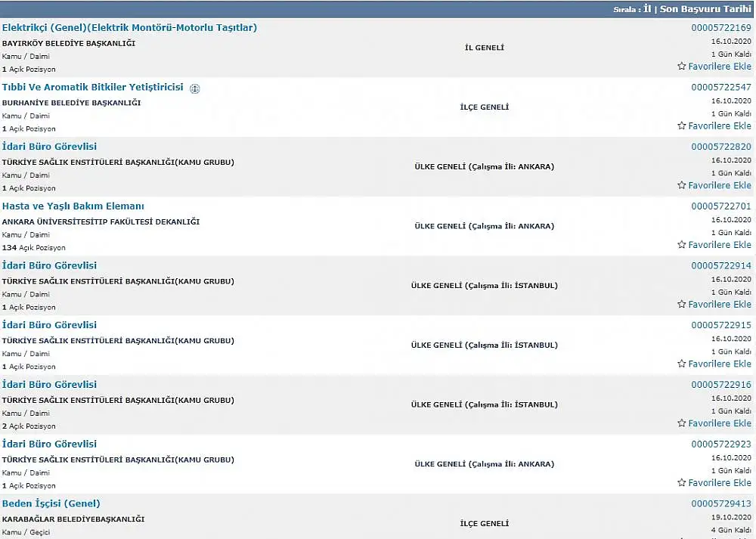The height and width of the screenshot is (539, 756).
Task: Open job number 00005722915
Action: pos(720,325)
